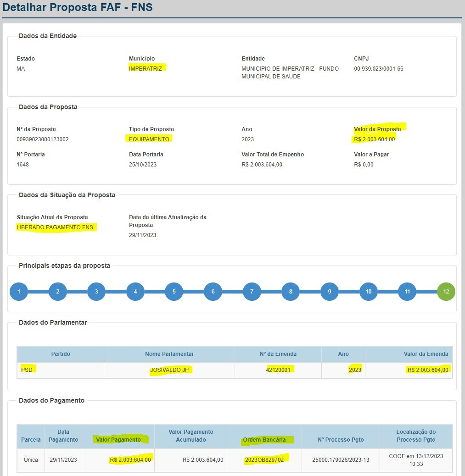The width and height of the screenshot is (465, 476).
Task: Click the Dados do Pagamento section heading
Action: [x=52, y=400]
